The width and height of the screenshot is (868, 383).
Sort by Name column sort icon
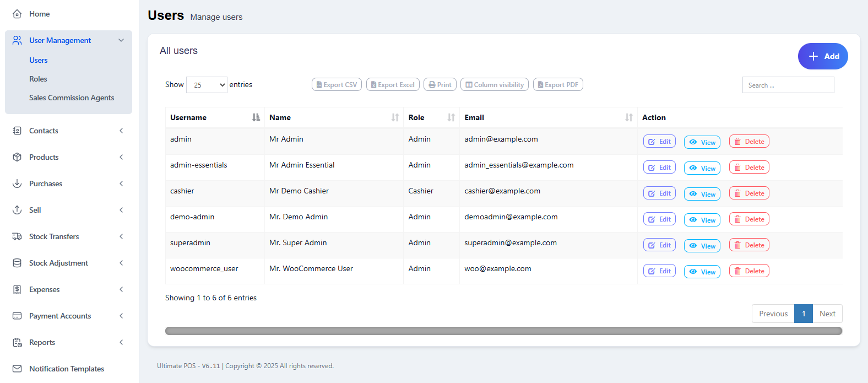[395, 117]
